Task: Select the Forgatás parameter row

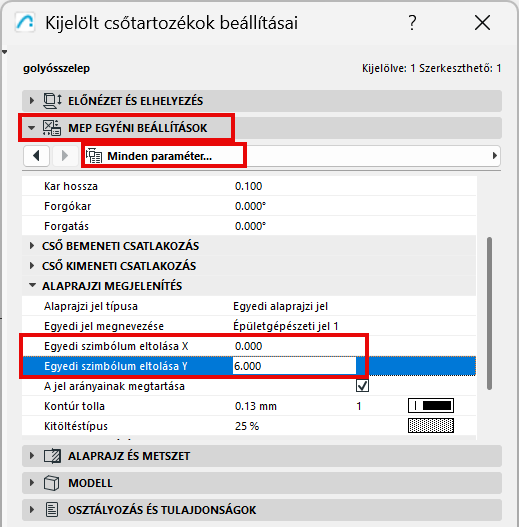Action: [x=249, y=226]
